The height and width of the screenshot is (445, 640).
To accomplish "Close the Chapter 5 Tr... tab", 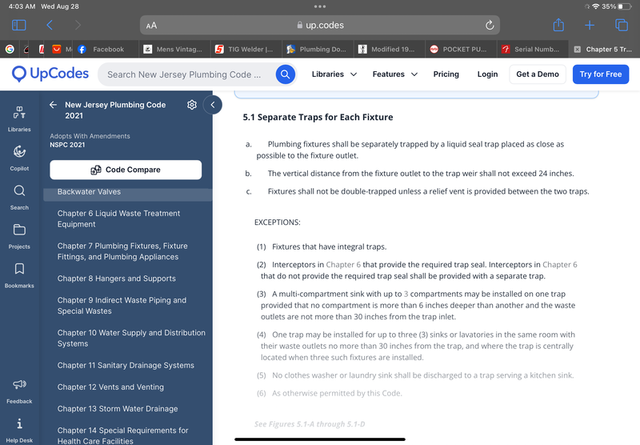I will 577,49.
